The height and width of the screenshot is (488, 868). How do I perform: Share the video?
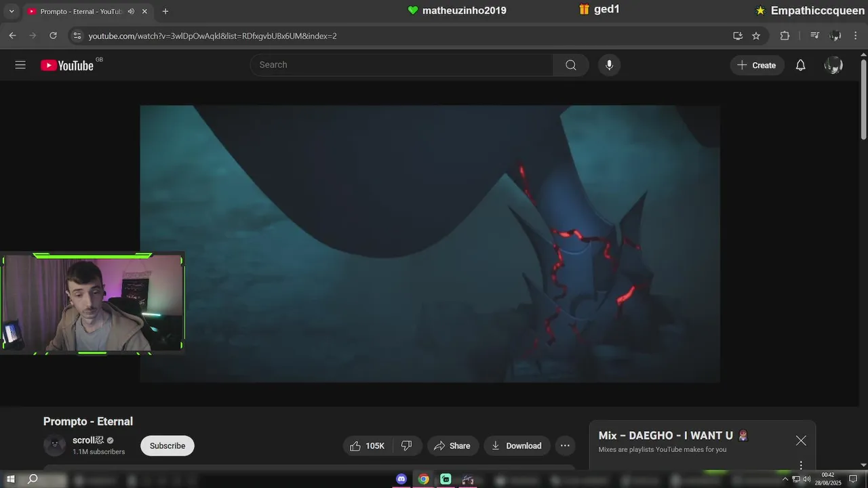pyautogui.click(x=452, y=446)
